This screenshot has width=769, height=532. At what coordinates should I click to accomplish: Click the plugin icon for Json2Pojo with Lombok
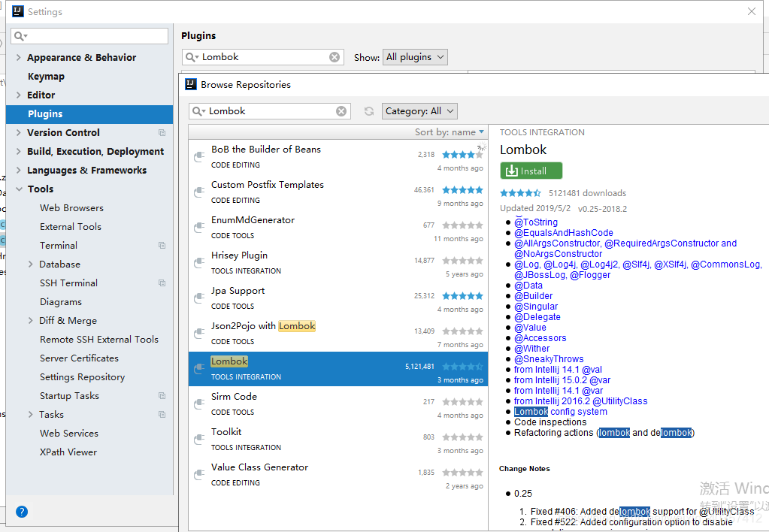click(199, 334)
